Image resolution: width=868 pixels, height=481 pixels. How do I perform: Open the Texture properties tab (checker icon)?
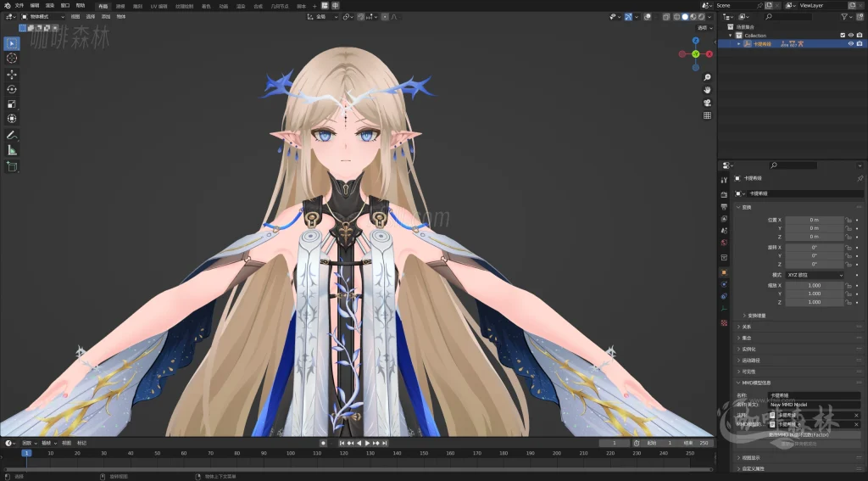coord(724,322)
